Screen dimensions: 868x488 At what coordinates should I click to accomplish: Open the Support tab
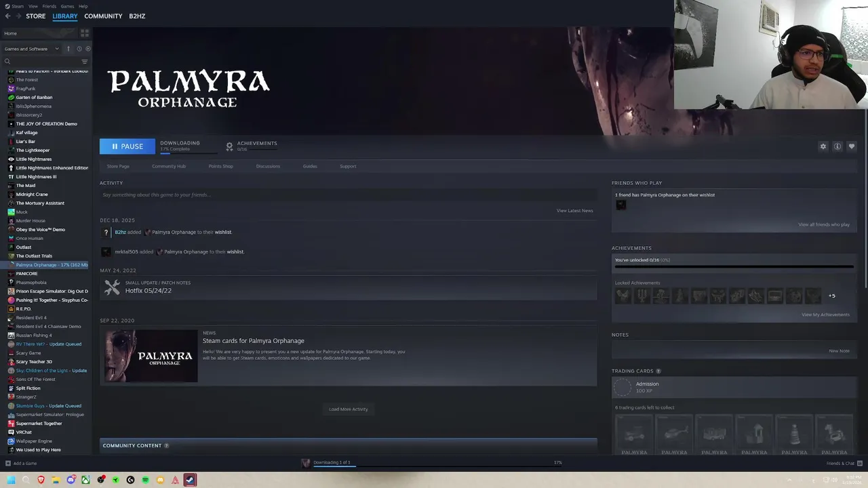(348, 166)
